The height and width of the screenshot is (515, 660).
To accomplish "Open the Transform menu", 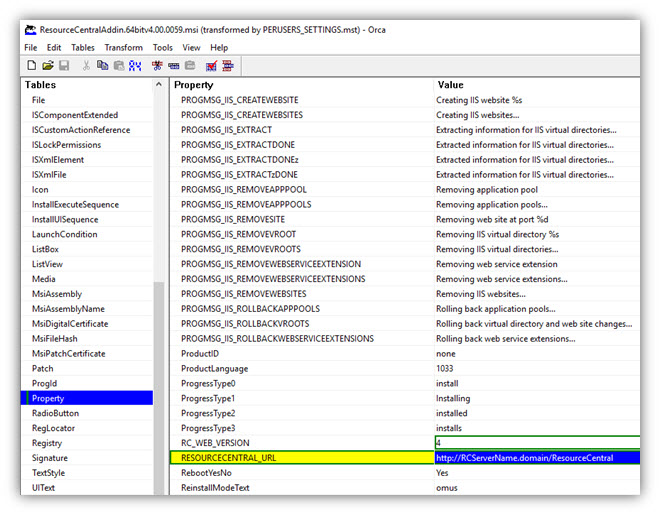I will coord(124,48).
